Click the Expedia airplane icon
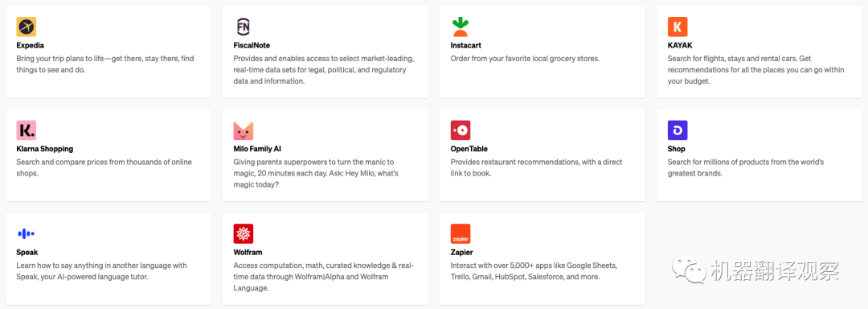The width and height of the screenshot is (868, 309). tap(26, 27)
